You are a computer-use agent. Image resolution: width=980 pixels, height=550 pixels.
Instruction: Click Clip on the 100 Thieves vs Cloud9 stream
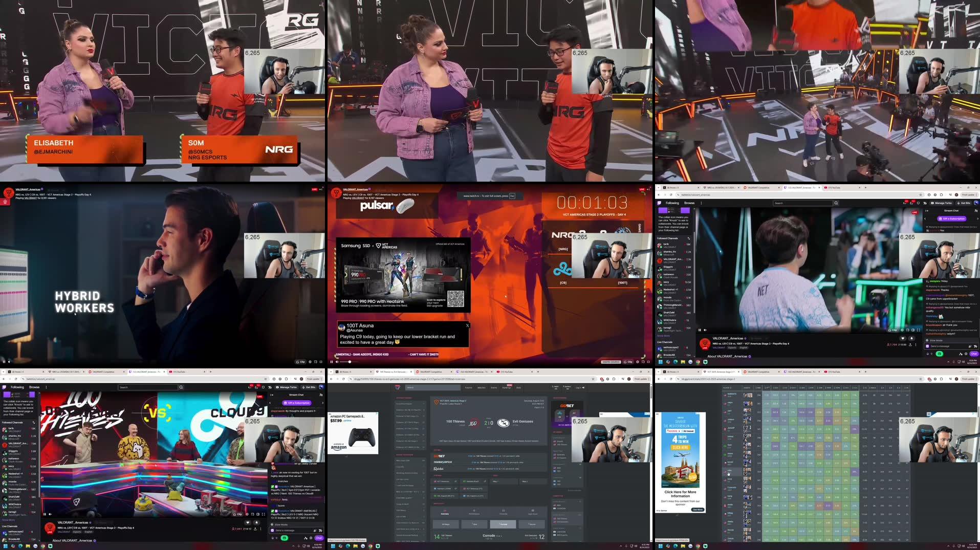238,514
